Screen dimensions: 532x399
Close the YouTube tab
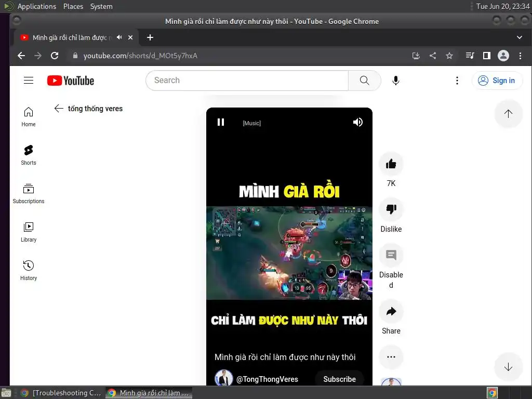click(130, 37)
